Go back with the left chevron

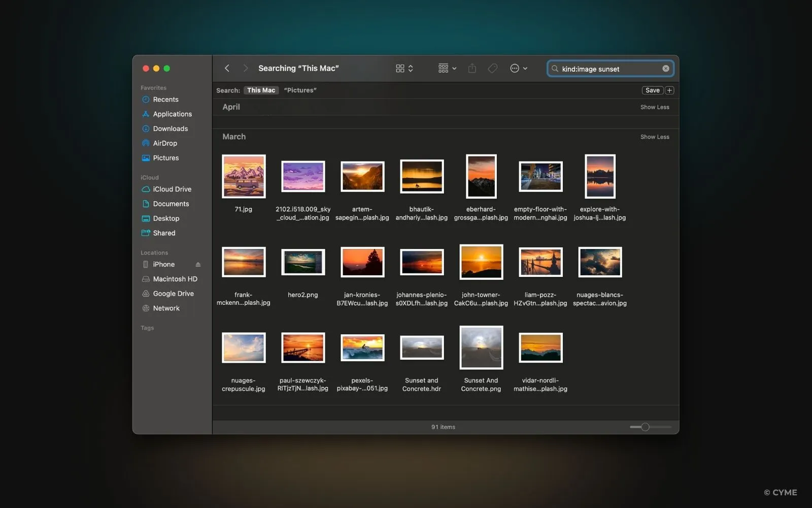point(227,69)
